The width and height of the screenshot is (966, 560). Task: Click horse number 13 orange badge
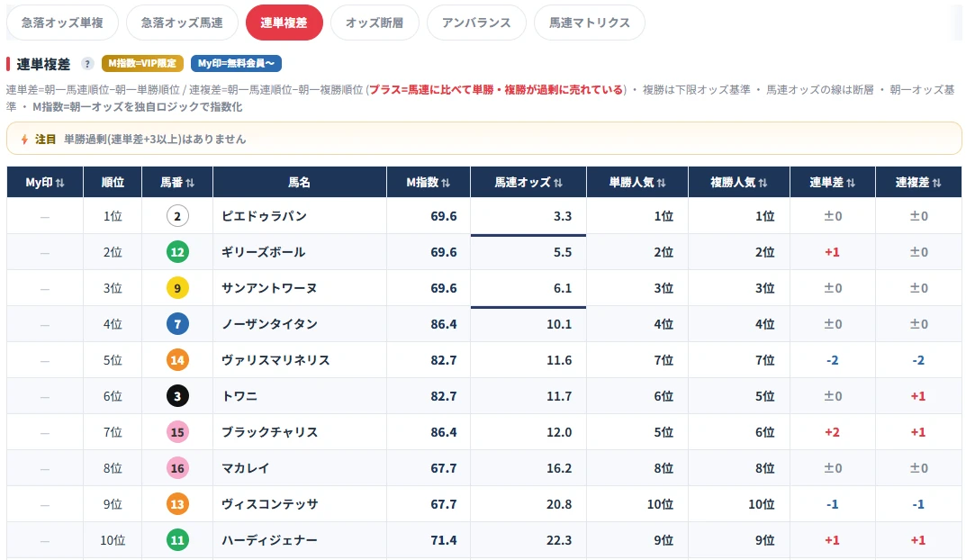click(177, 504)
